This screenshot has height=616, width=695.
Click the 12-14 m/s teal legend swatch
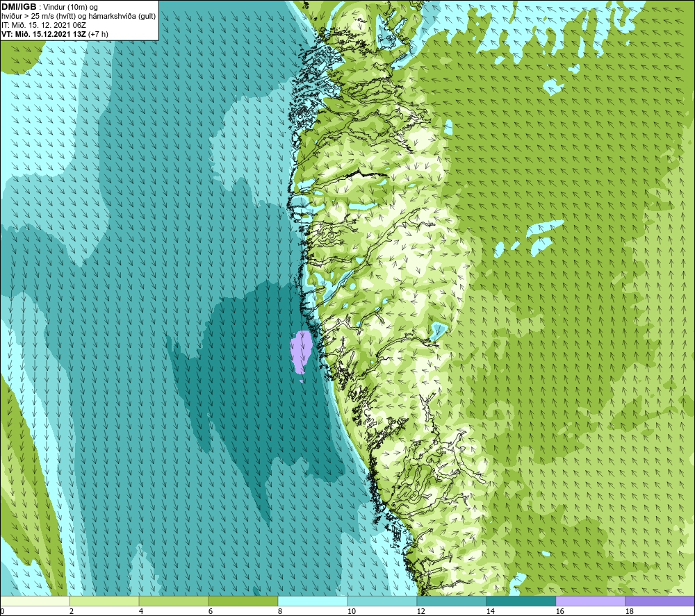pos(452,601)
